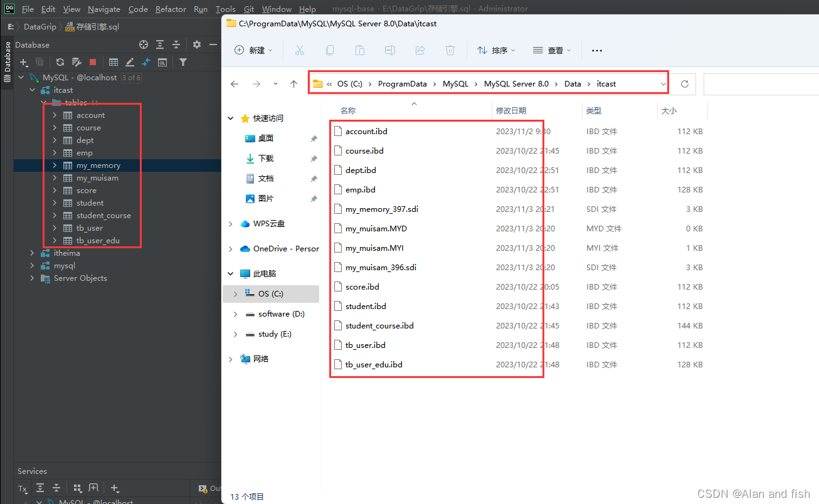This screenshot has height=504, width=819.
Task: Collapse the MySQL - @localhost node
Action: tap(21, 78)
